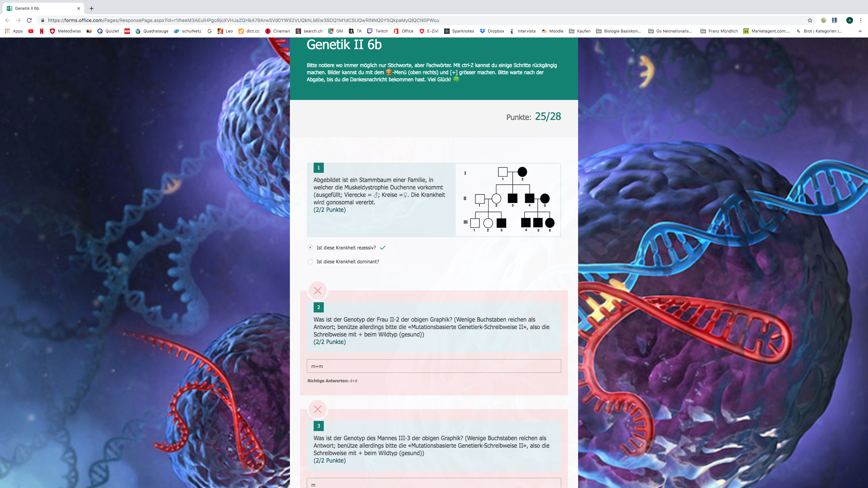Open the YouTube bookmark icon

(31, 31)
